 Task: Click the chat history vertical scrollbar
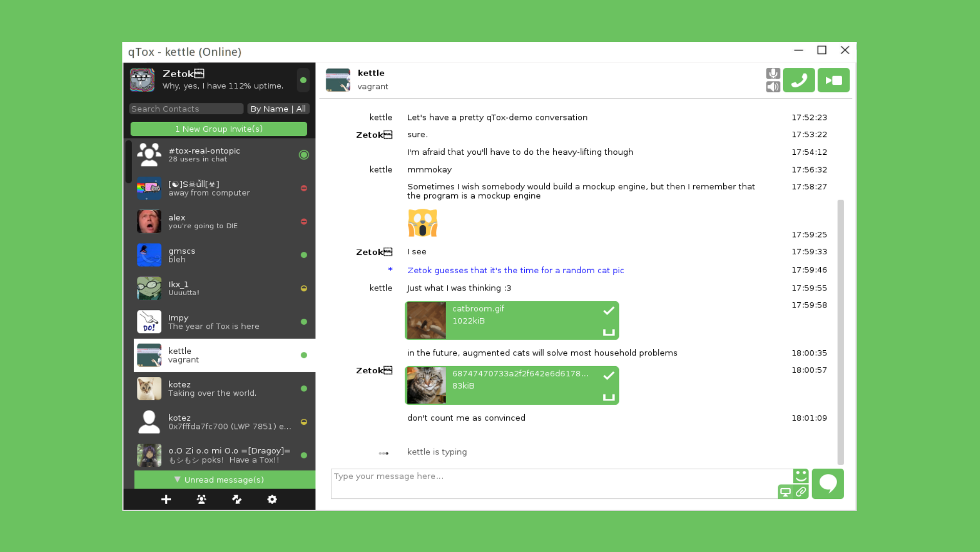click(840, 332)
